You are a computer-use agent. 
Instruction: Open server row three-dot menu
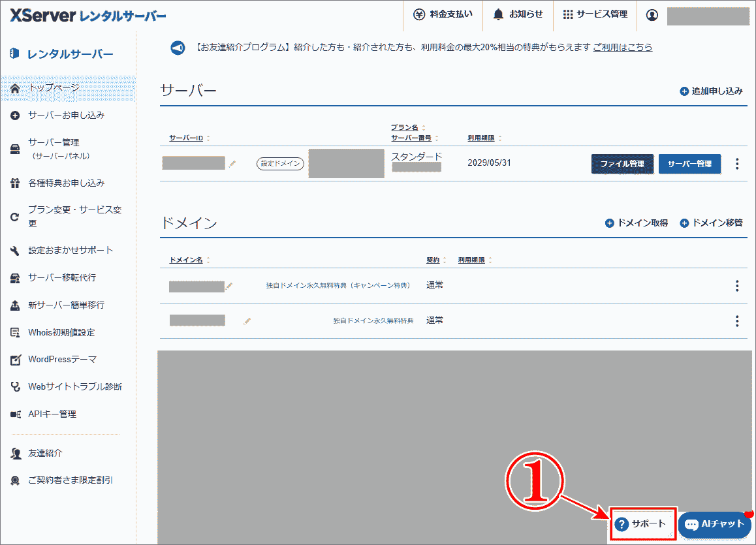pyautogui.click(x=736, y=164)
